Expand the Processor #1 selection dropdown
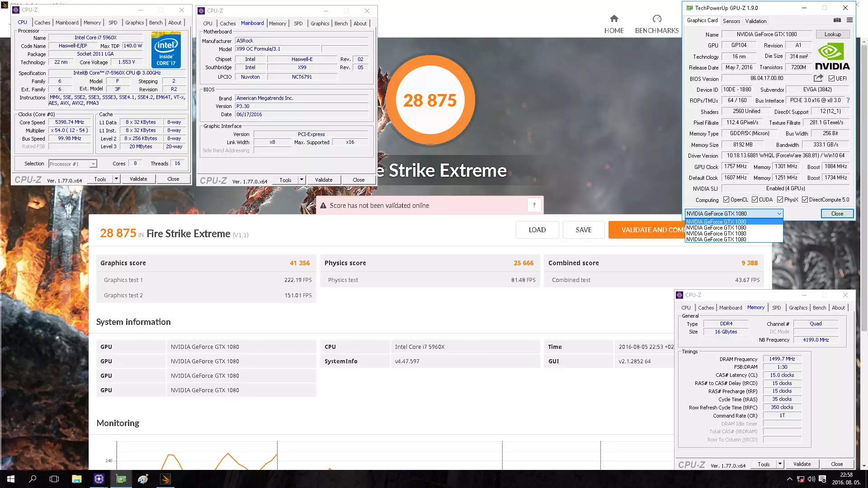This screenshot has height=488, width=868. tap(93, 164)
